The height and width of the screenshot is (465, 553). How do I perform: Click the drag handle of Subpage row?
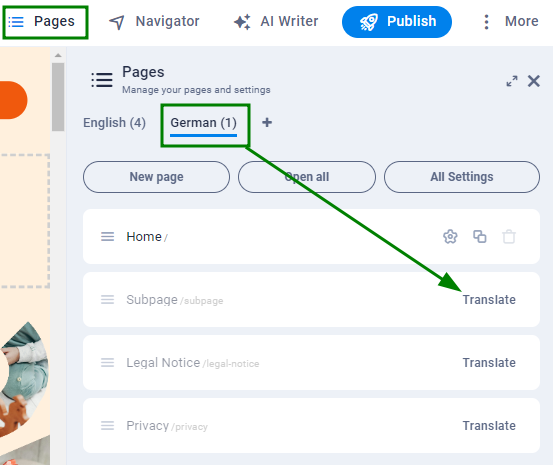108,300
